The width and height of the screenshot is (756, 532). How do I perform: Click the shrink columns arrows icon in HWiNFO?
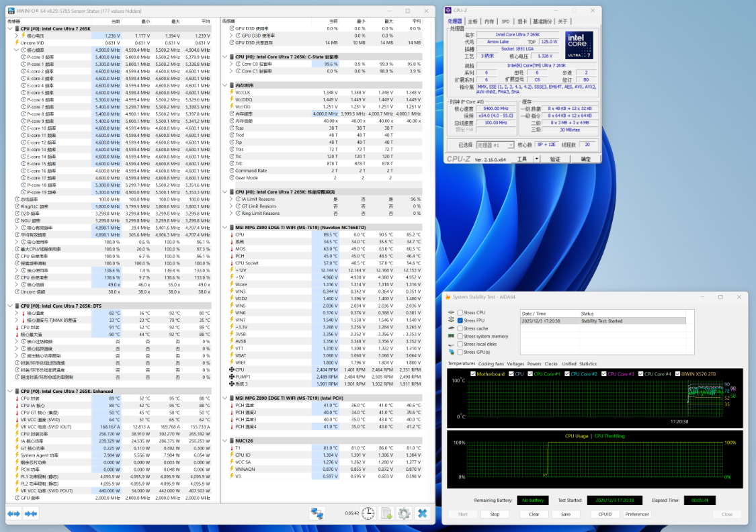(x=30, y=513)
